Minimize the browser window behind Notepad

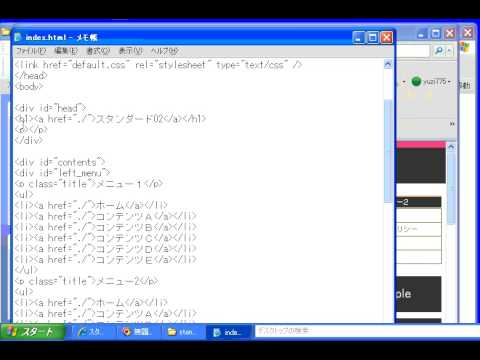click(x=422, y=34)
